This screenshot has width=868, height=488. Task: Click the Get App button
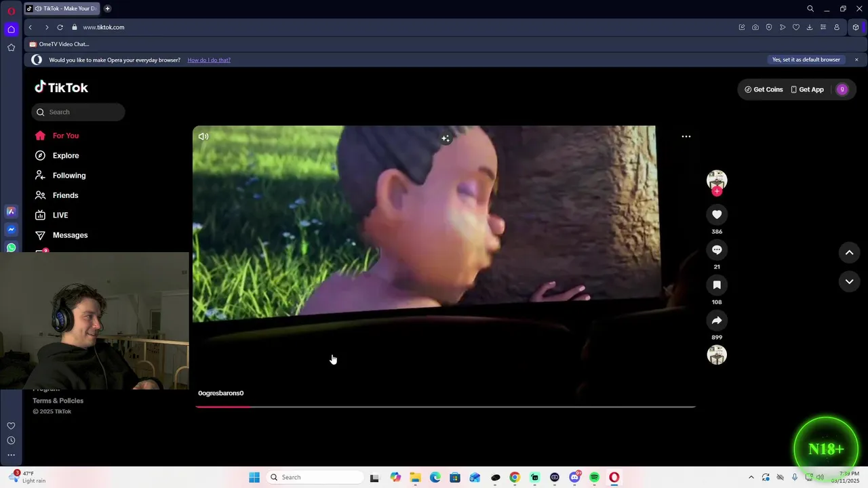pos(807,89)
